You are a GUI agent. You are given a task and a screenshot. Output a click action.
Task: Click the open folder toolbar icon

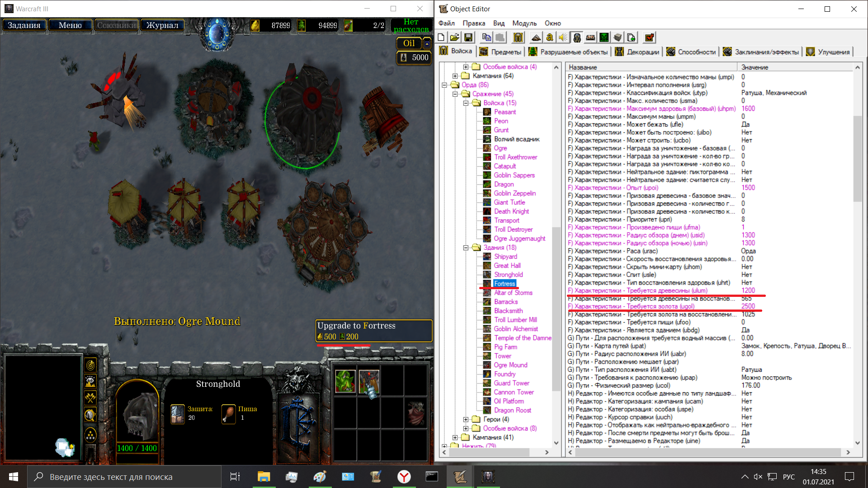(455, 38)
